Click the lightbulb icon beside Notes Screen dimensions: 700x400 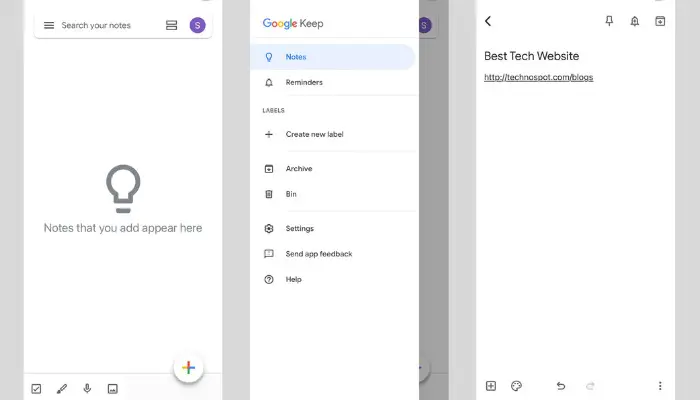pyautogui.click(x=269, y=57)
